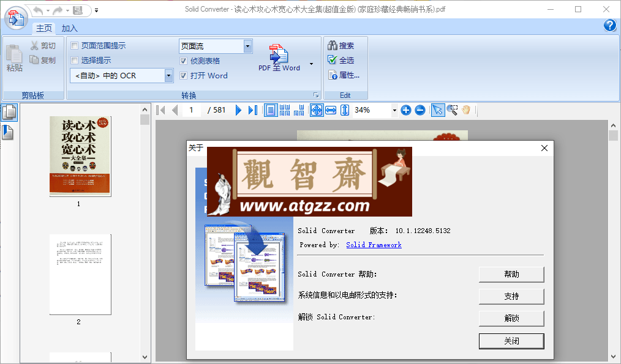Switch to the 加入 ribbon tab
Screen dimensions: 621x364
pos(69,28)
